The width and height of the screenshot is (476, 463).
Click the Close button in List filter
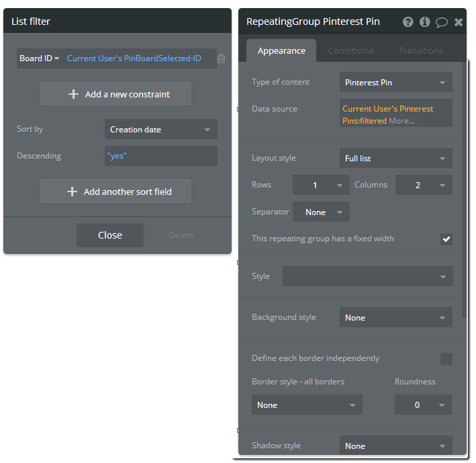coord(110,235)
